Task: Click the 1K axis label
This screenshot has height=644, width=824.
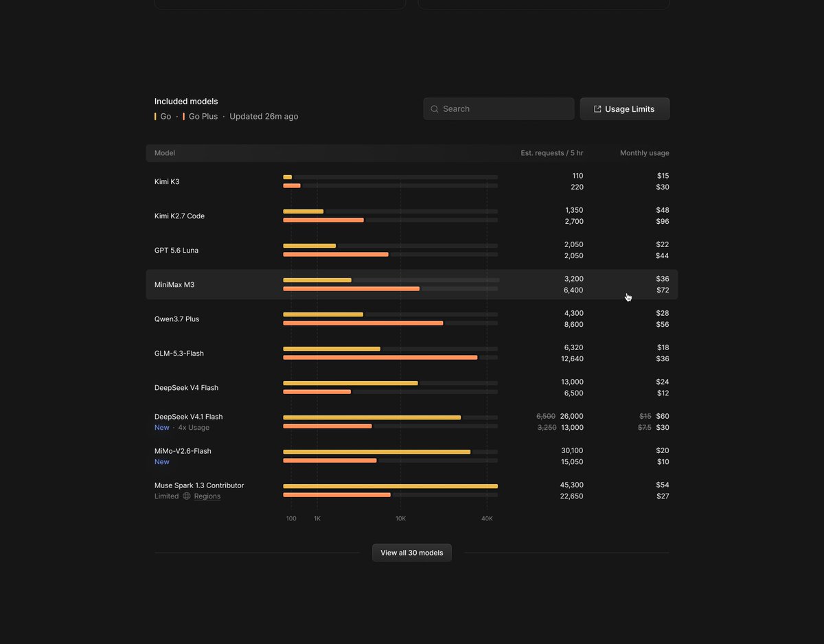Action: point(317,519)
